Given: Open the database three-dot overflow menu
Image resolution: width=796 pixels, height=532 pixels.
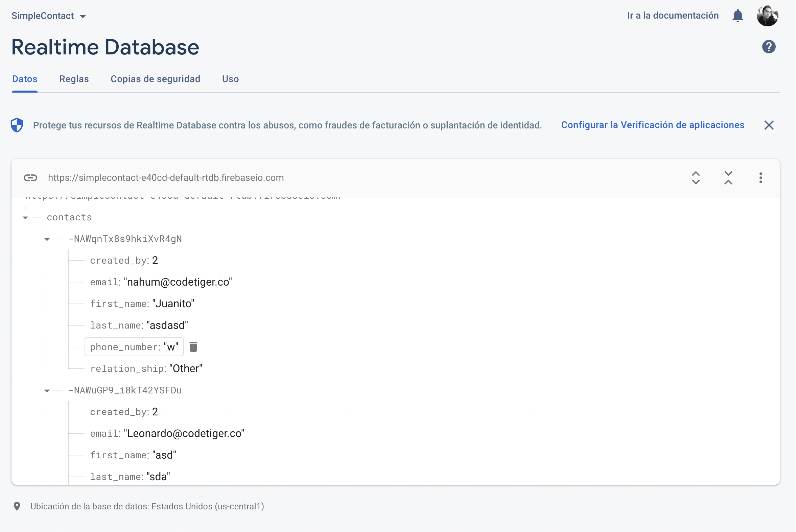Looking at the screenshot, I should pos(760,177).
